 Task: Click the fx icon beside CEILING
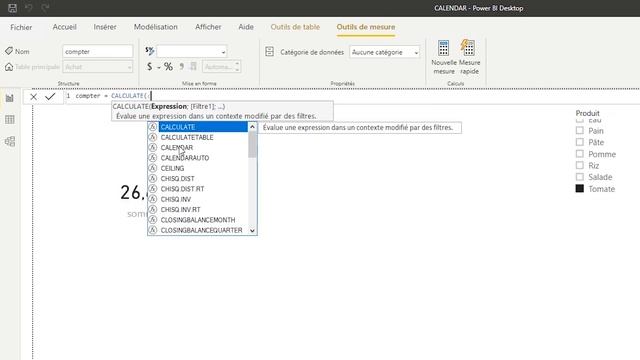[153, 168]
